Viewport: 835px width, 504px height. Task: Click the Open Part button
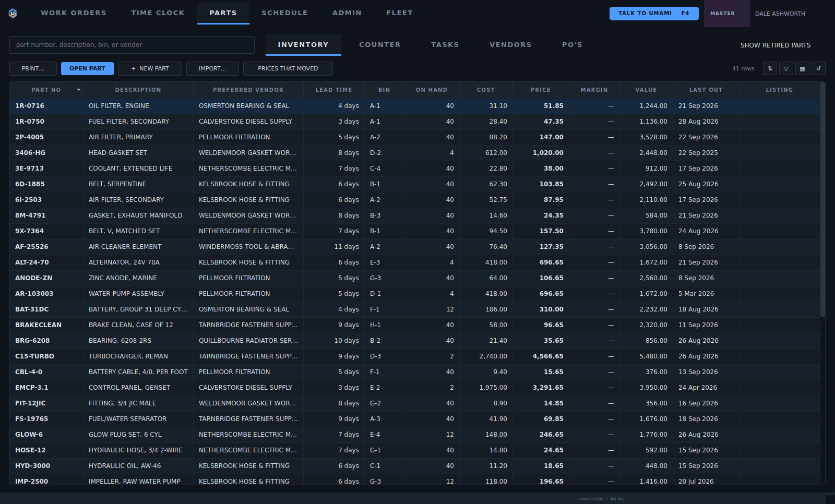(87, 68)
